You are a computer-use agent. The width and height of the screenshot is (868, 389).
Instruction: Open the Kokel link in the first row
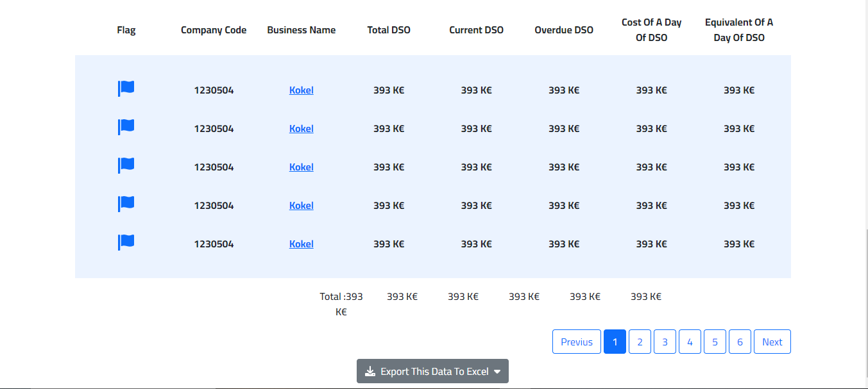point(301,90)
